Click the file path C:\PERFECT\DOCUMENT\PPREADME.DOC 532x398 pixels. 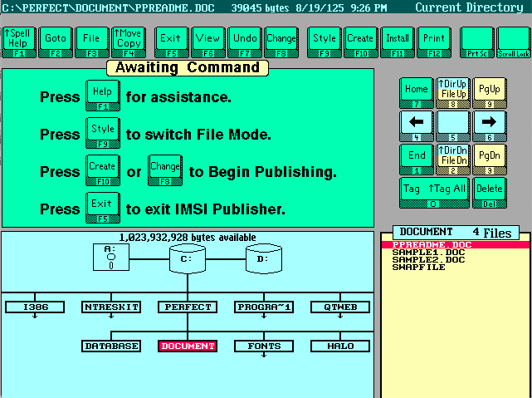click(x=108, y=7)
